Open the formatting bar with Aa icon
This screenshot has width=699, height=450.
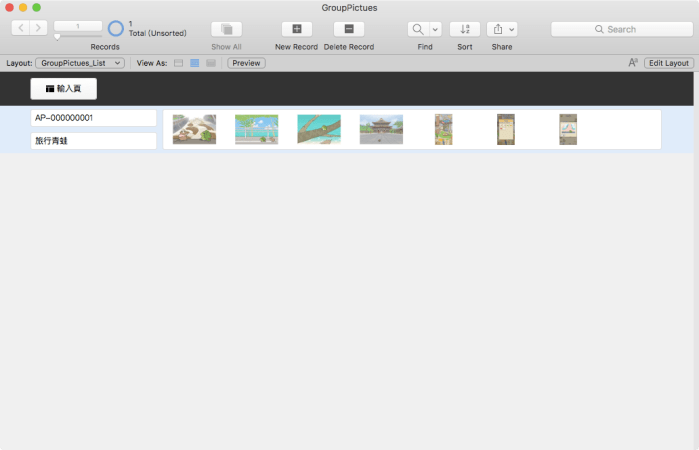[x=633, y=63]
